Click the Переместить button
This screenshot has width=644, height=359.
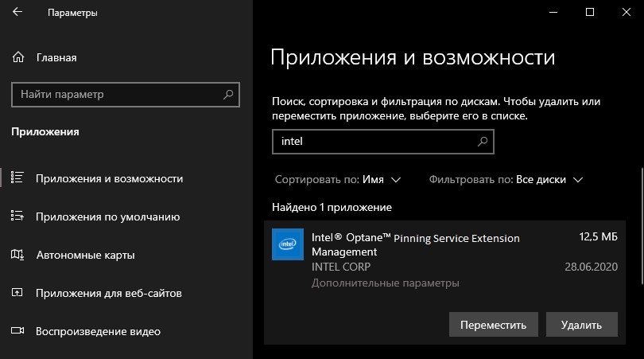493,325
